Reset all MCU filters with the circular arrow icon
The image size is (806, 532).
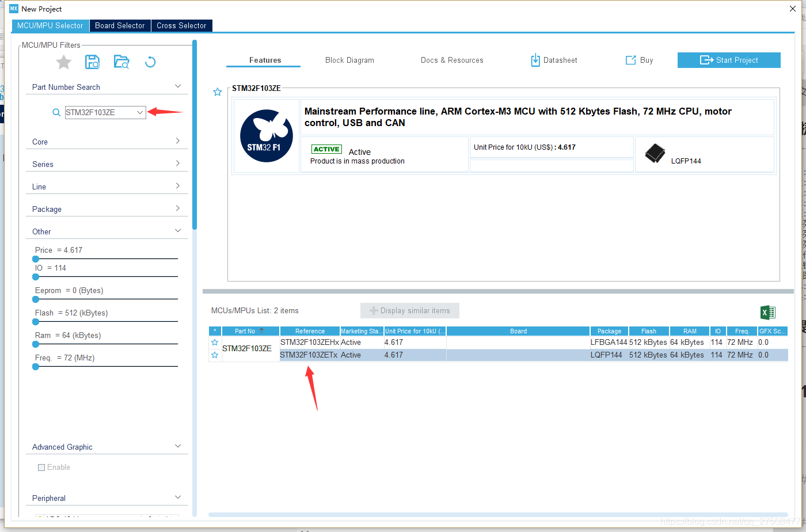[150, 62]
